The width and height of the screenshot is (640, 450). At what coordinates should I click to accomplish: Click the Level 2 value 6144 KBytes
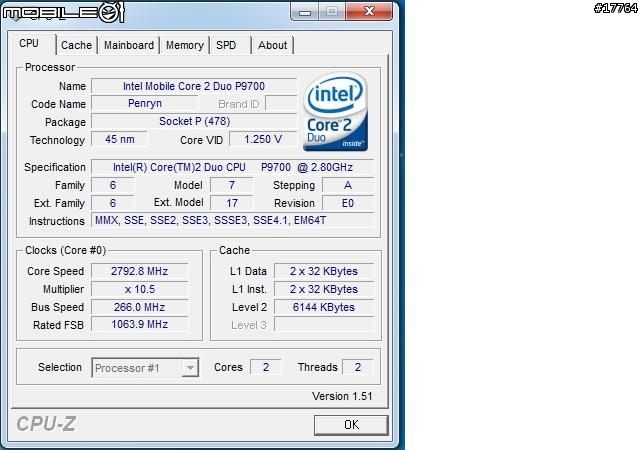tap(324, 307)
